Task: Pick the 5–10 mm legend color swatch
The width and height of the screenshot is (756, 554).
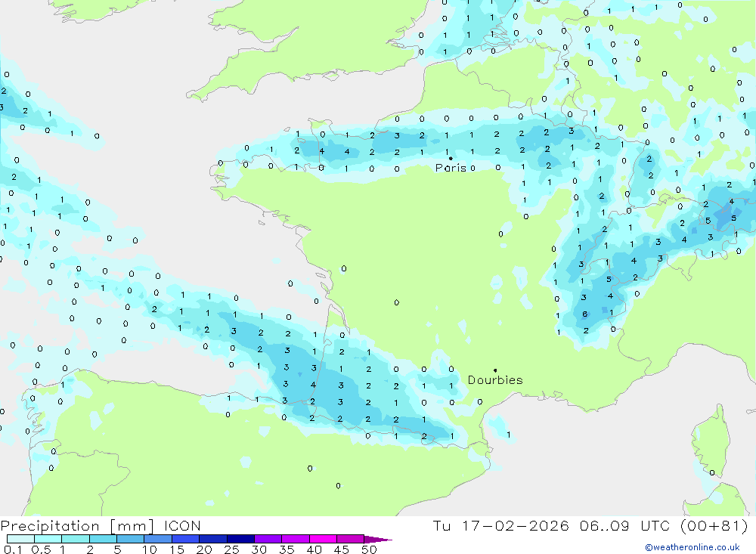Action: [x=131, y=539]
